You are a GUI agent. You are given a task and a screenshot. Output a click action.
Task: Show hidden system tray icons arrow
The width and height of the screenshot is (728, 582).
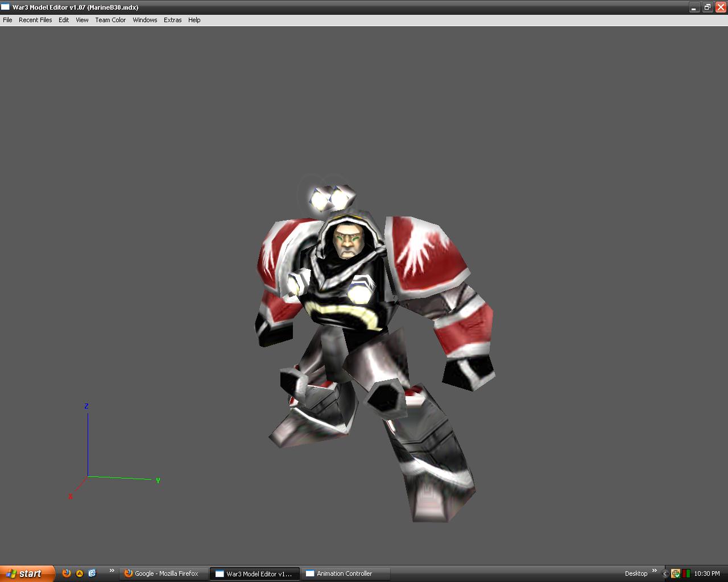665,573
